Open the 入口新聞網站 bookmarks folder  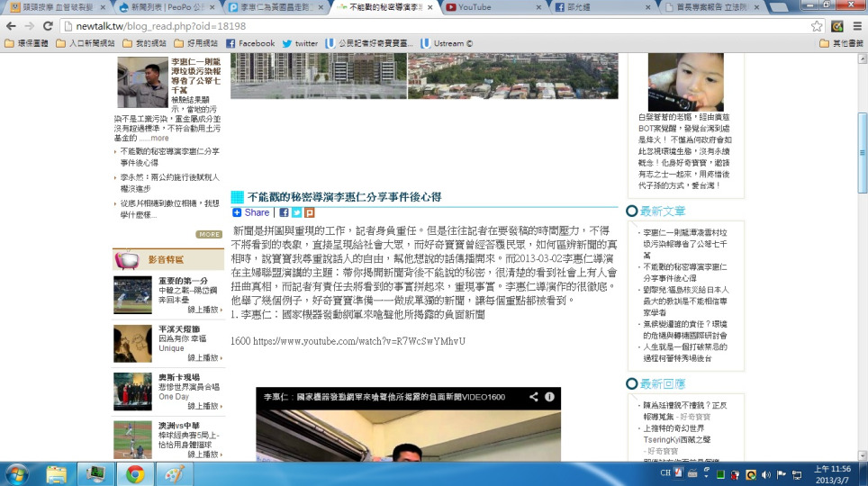pos(86,43)
